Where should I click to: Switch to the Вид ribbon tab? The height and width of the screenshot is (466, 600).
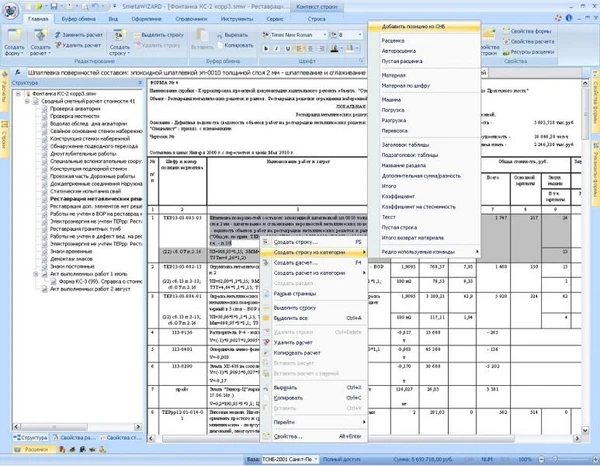113,19
